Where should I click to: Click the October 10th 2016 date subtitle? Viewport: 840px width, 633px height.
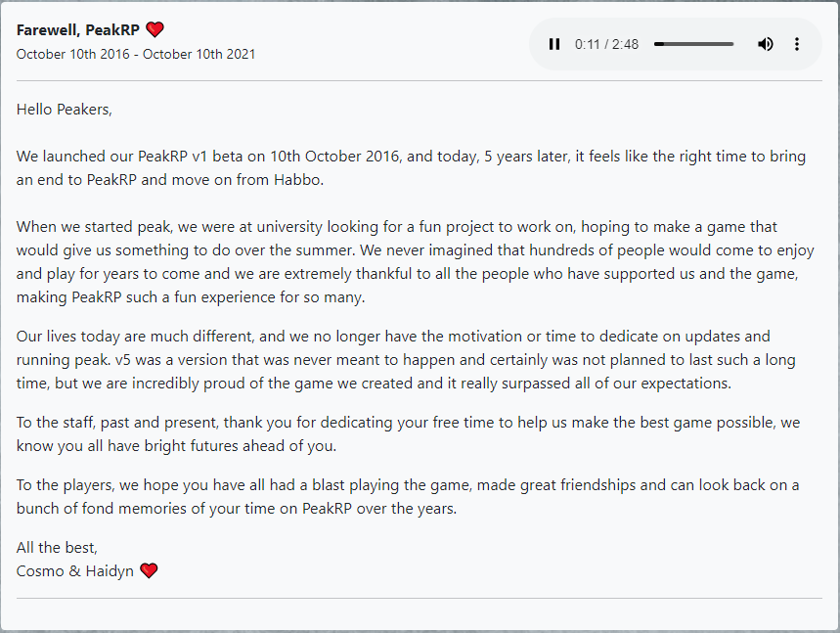click(136, 54)
